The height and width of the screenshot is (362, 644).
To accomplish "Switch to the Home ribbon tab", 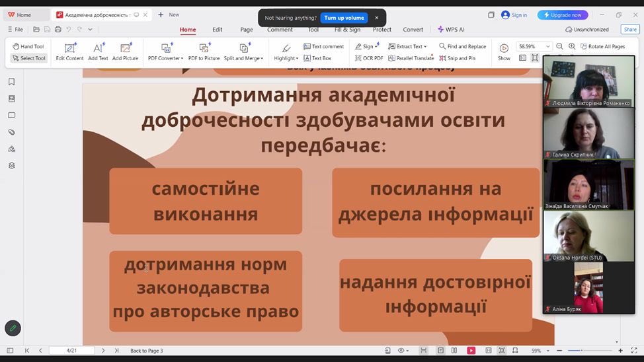I will point(188,30).
